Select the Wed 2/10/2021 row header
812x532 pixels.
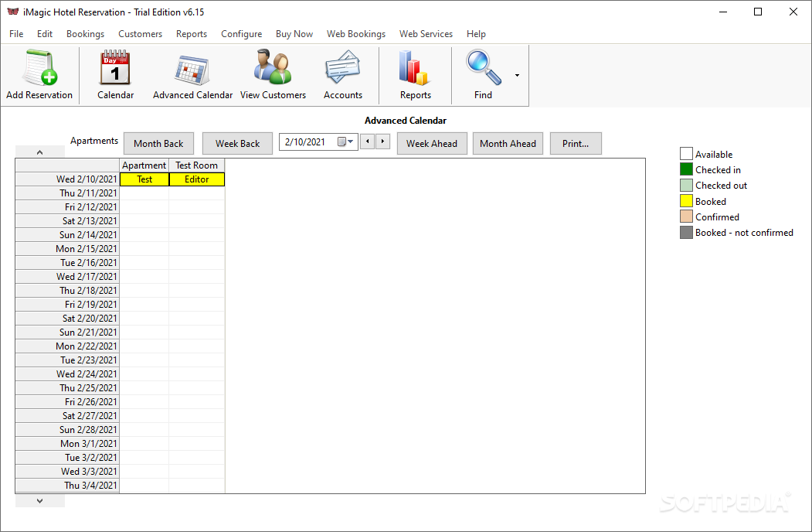[67, 179]
